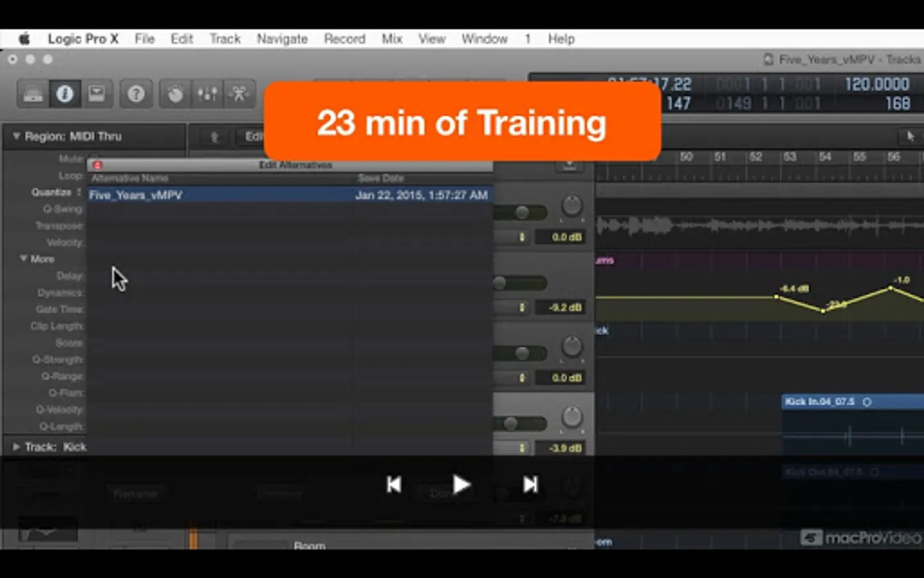
Task: Collapse the Region: MIDI Thru section
Action: (16, 136)
